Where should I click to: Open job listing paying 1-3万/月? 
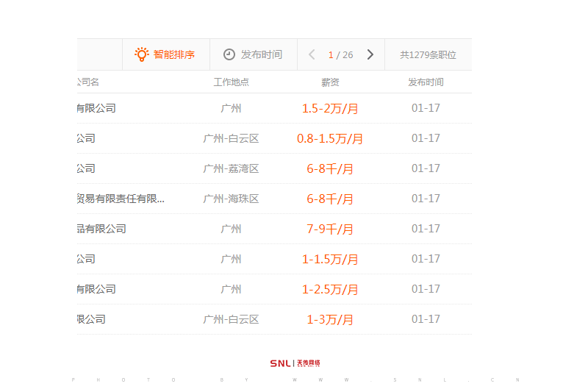pyautogui.click(x=330, y=319)
